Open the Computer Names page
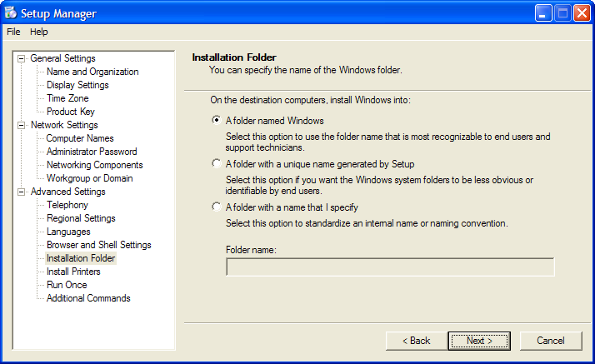The width and height of the screenshot is (595, 364). pyautogui.click(x=80, y=138)
